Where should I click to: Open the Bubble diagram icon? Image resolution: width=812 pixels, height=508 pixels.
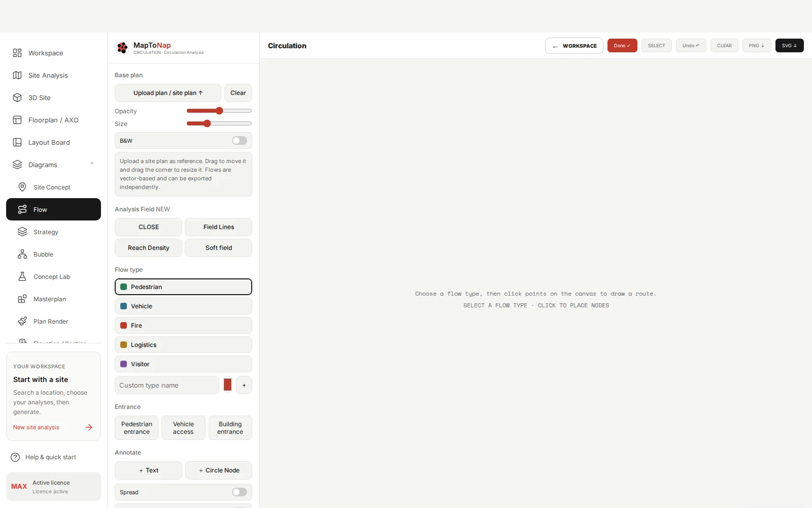(x=22, y=254)
